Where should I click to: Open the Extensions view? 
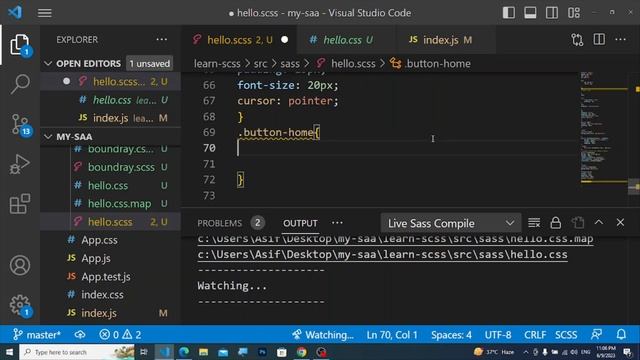[20, 204]
